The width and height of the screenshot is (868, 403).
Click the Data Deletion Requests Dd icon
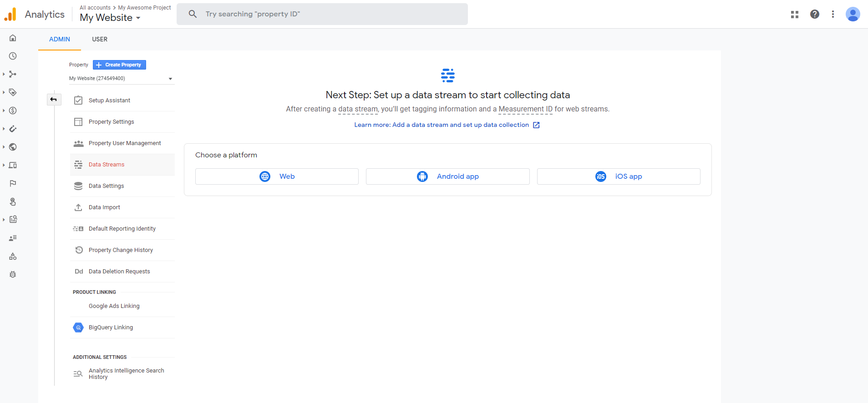click(79, 272)
